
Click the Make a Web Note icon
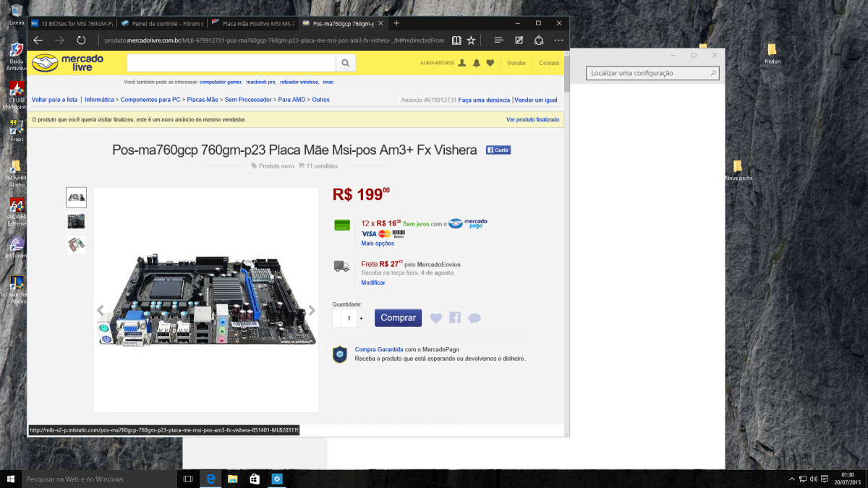pyautogui.click(x=519, y=40)
